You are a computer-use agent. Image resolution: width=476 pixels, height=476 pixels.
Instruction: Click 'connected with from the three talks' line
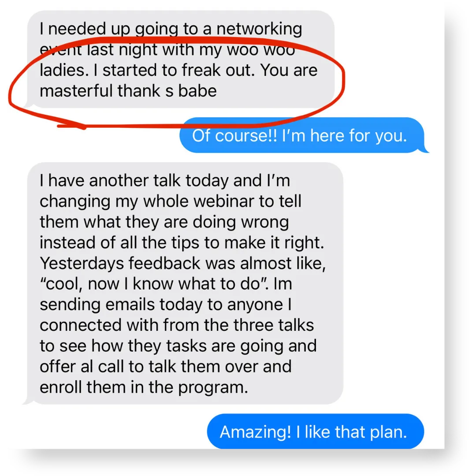pyautogui.click(x=177, y=325)
